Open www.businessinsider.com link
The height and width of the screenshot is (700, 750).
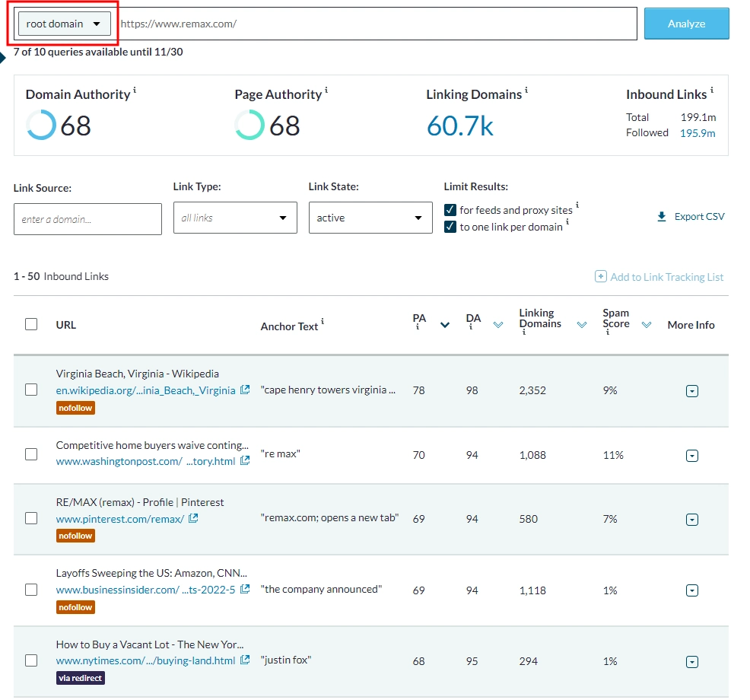click(x=145, y=590)
